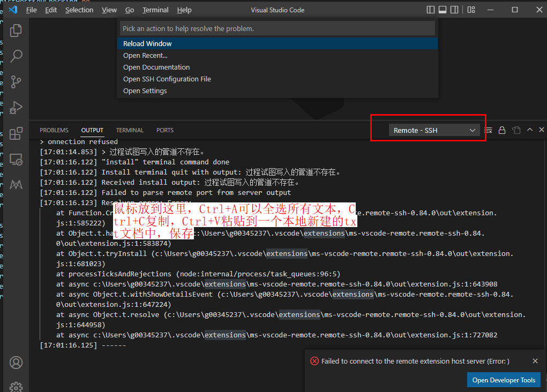This screenshot has width=547, height=392.
Task: Choose Open Recent... in the quick pick
Action: point(278,56)
